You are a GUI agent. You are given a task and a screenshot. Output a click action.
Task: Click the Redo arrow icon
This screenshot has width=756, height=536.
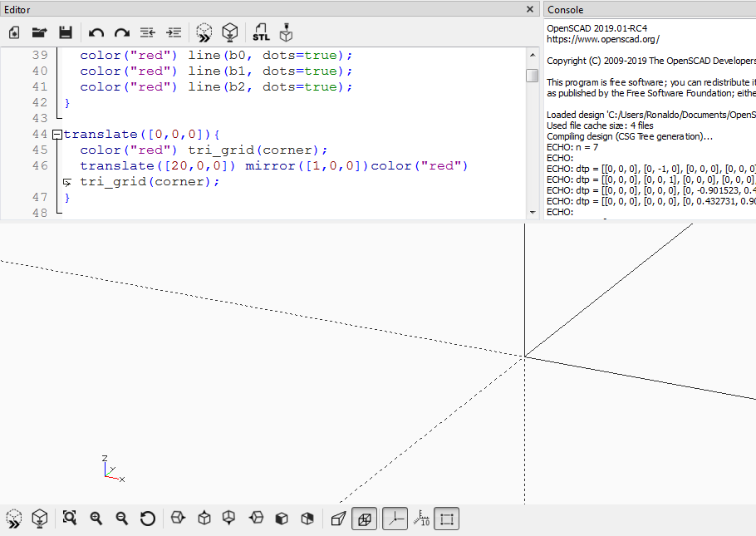tap(122, 32)
